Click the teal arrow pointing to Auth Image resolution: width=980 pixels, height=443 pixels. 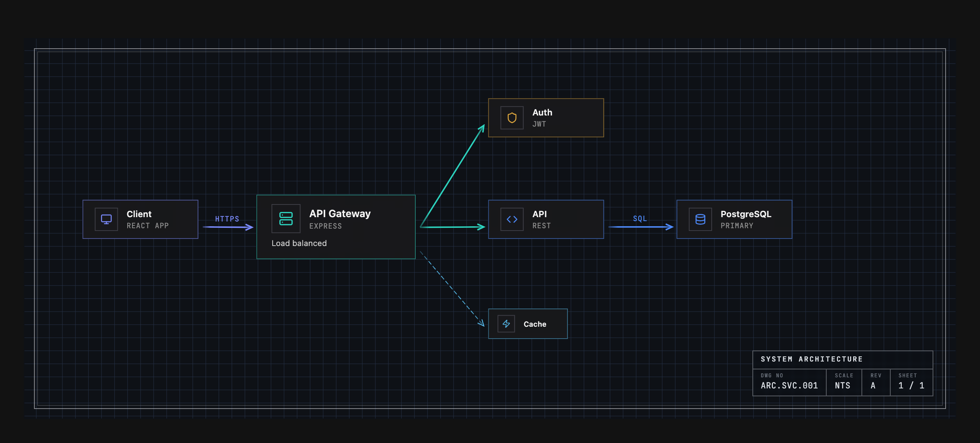point(452,176)
